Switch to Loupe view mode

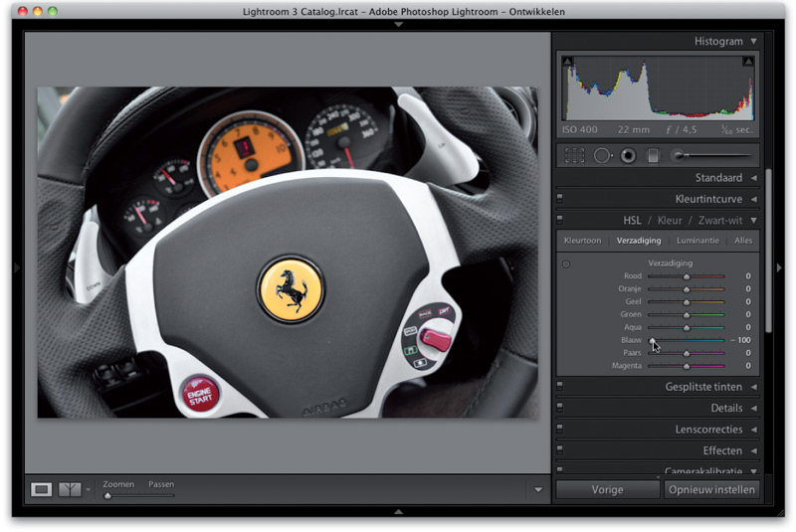41,489
